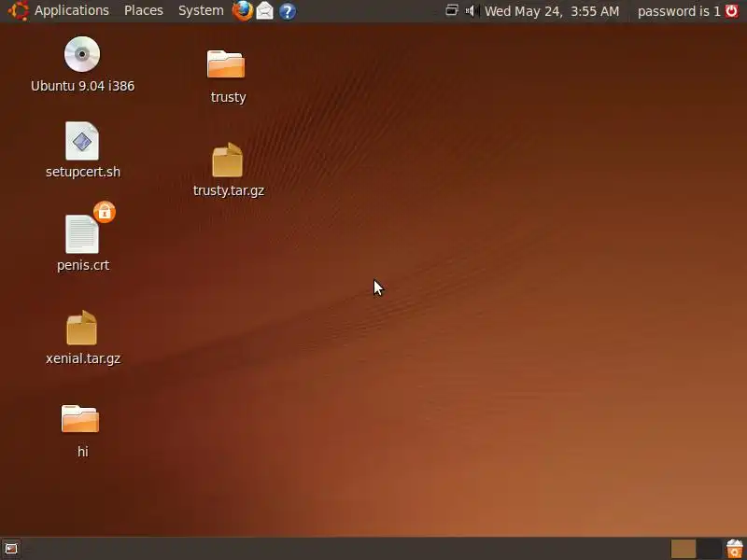Viewport: 747px width, 560px height.
Task: Click the 'hi' folder name label
Action: [83, 452]
